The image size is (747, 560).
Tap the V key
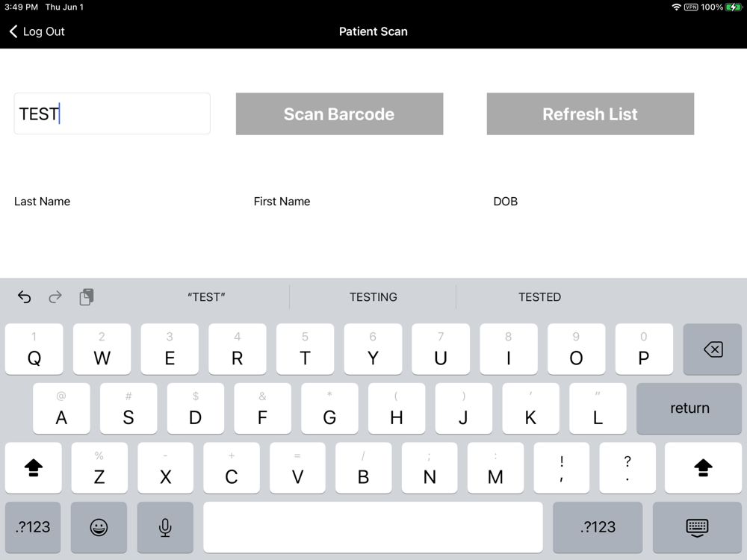[x=297, y=467]
